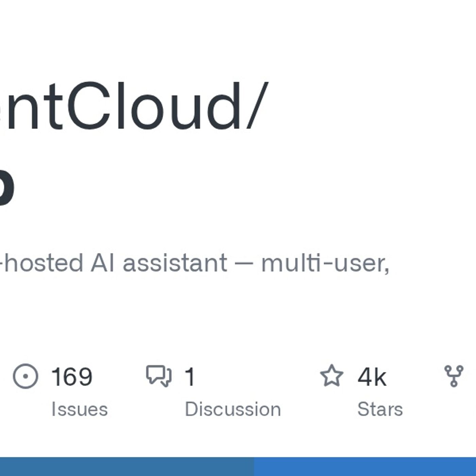Select the lighter blue language bar segment
This screenshot has width=476, height=476.
pyautogui.click(x=365, y=466)
